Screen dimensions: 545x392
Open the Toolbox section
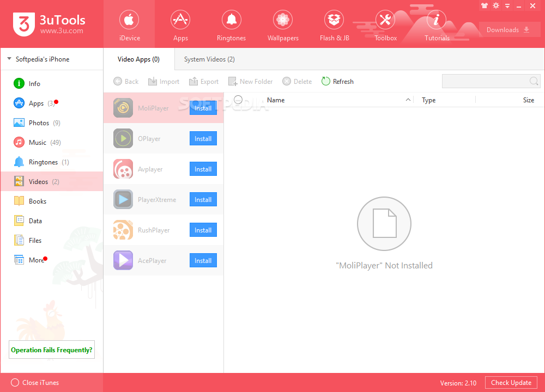point(385,24)
